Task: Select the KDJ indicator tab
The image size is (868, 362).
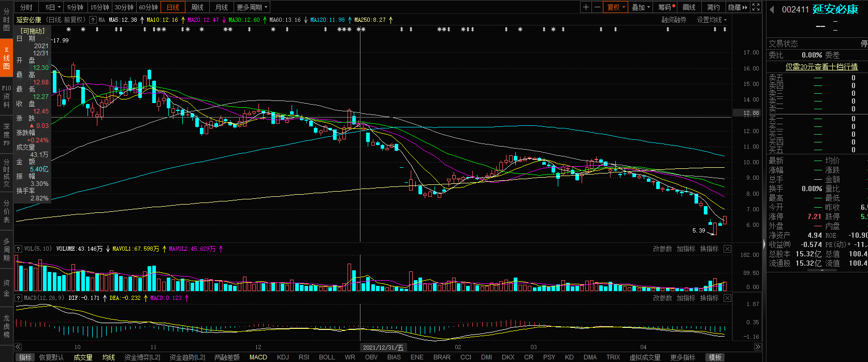Action: point(283,357)
